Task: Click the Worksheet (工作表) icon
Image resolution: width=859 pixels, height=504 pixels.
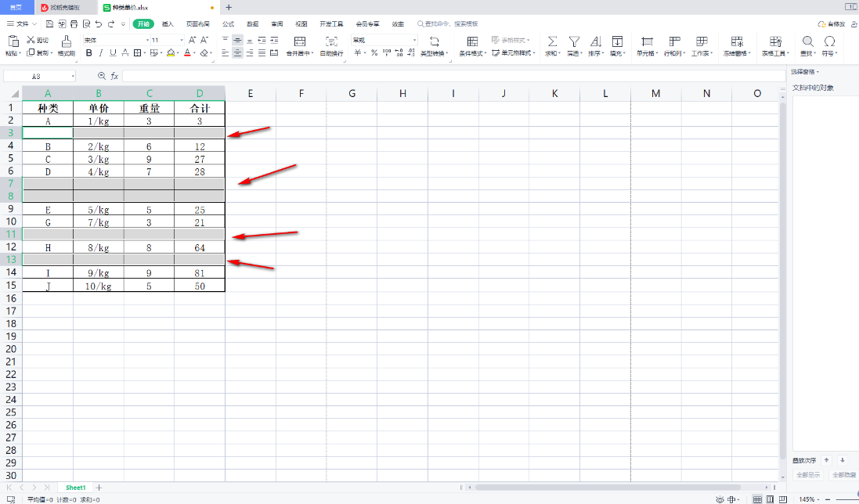Action: coord(702,41)
